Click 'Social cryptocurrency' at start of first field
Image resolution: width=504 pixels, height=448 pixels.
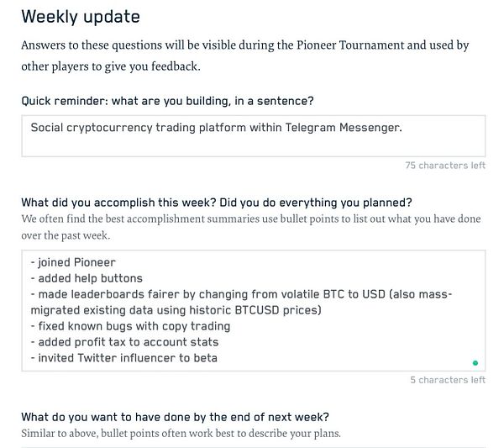(x=92, y=128)
